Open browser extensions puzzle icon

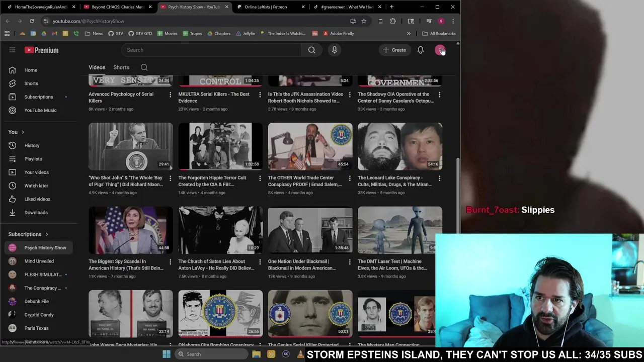[x=393, y=21]
